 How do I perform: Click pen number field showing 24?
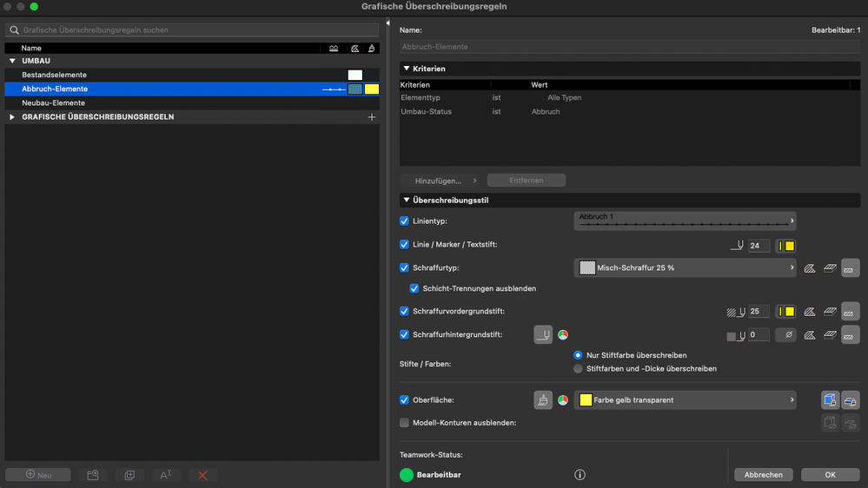[x=759, y=246]
